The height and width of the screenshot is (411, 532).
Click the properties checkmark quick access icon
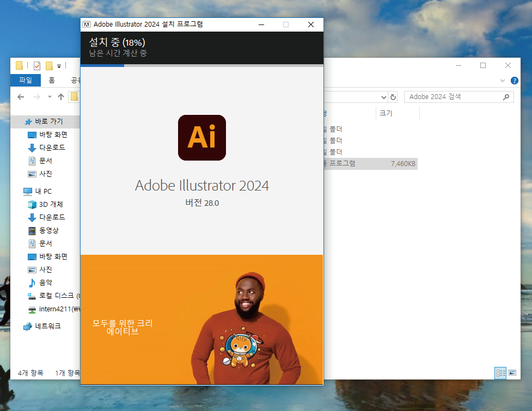(36, 65)
